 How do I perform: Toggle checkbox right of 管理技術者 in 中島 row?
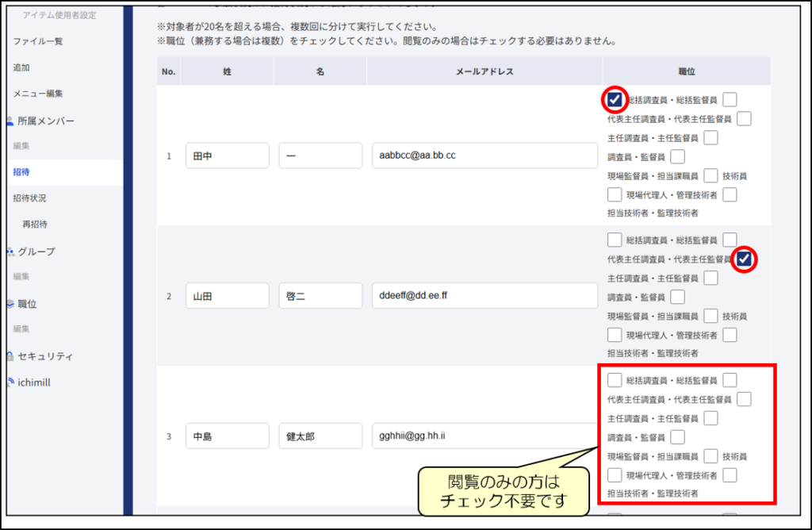(730, 475)
